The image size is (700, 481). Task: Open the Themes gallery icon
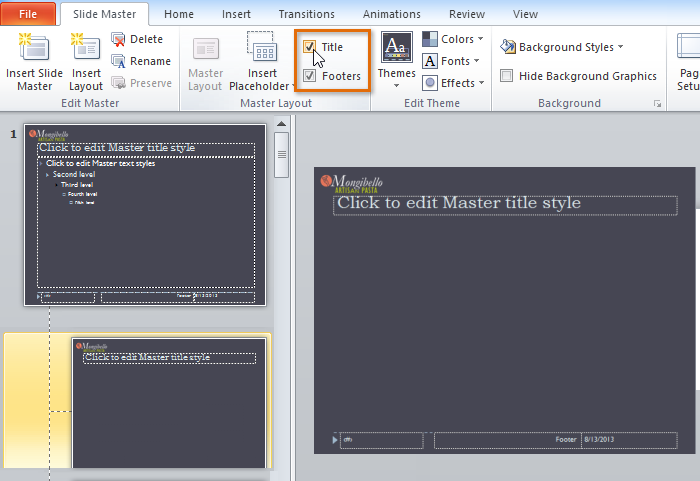(396, 47)
